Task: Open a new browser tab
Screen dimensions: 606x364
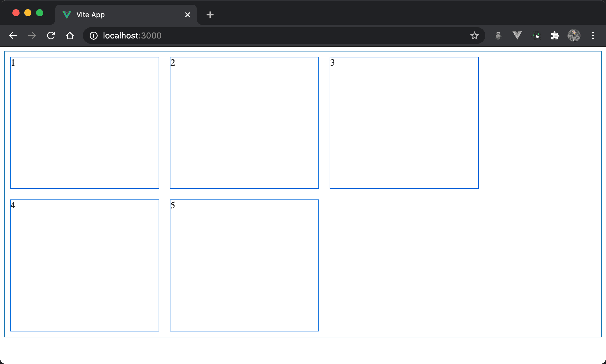Action: [210, 15]
